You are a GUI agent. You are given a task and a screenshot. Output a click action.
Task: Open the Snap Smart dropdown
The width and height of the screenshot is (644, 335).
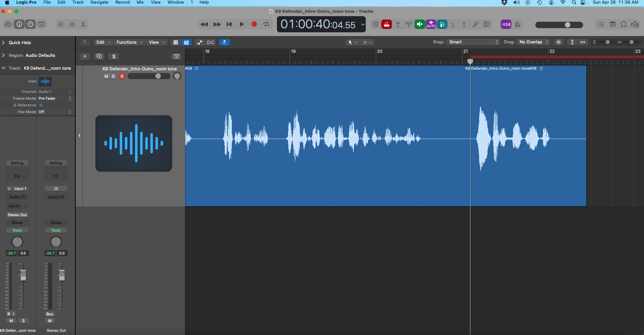point(473,42)
